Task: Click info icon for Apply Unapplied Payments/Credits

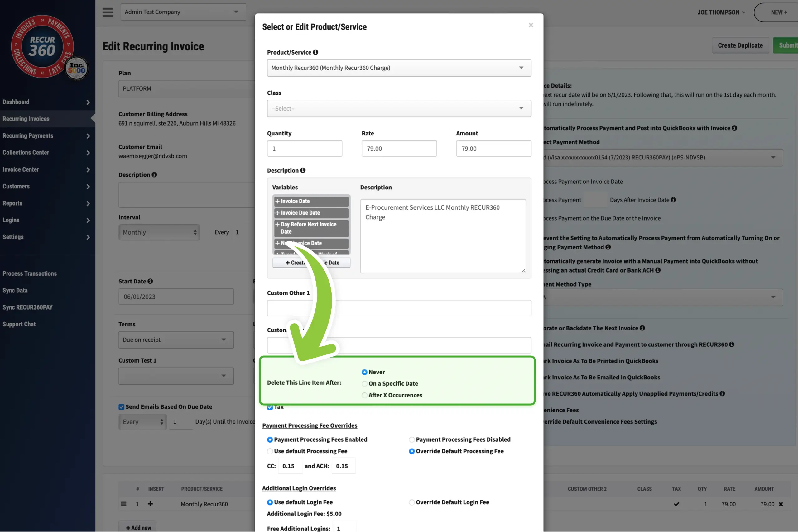Action: click(x=722, y=394)
